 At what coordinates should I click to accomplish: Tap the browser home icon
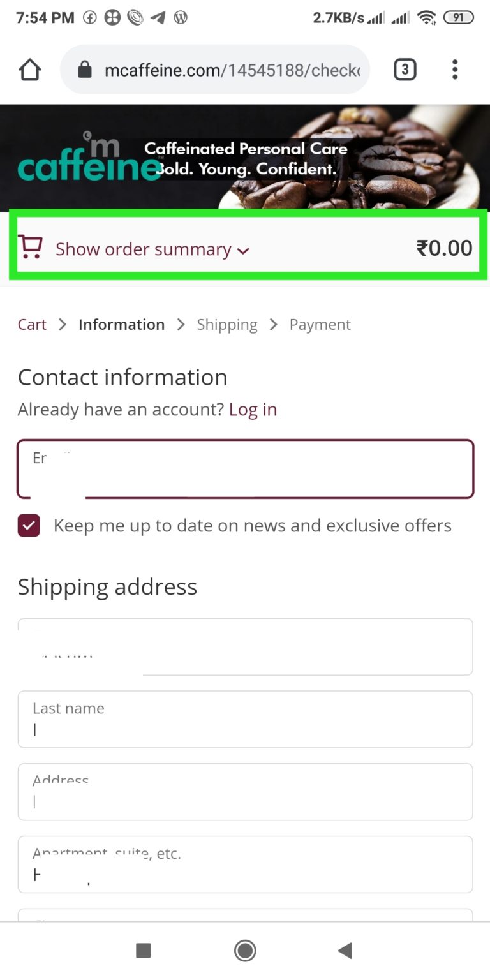[30, 70]
